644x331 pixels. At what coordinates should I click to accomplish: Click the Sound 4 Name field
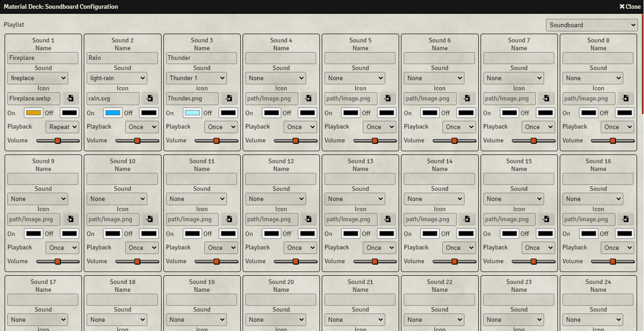tap(281, 58)
